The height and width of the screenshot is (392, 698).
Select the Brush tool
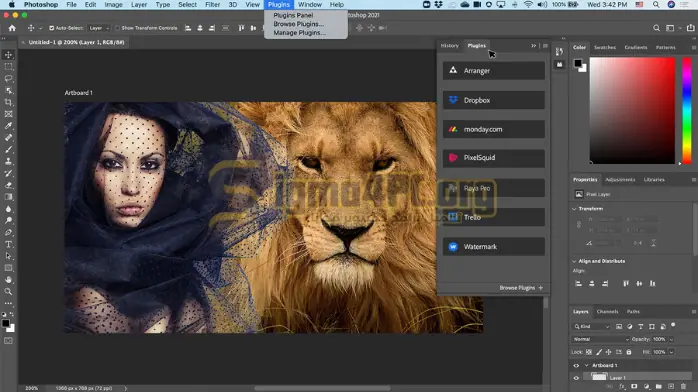tap(8, 150)
